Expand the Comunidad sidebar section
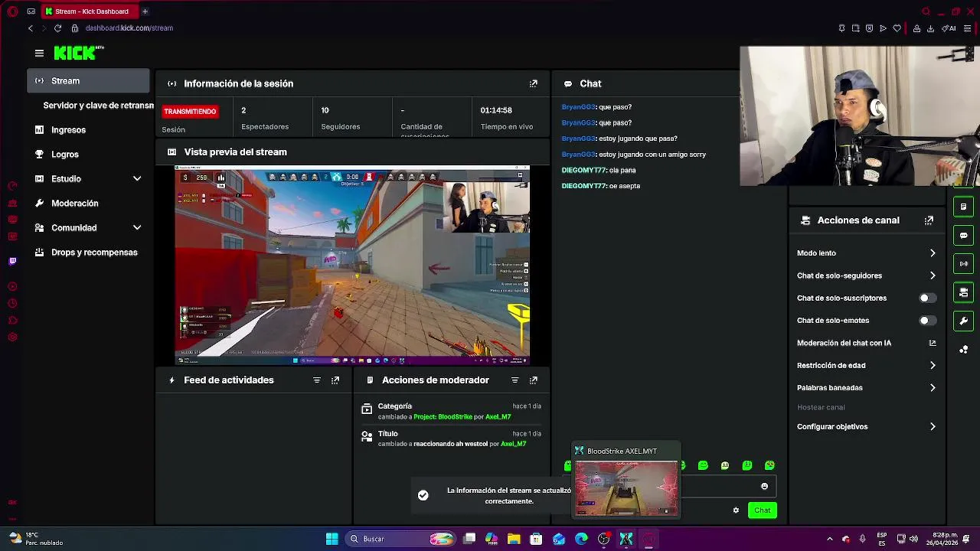This screenshot has width=980, height=551. (88, 228)
